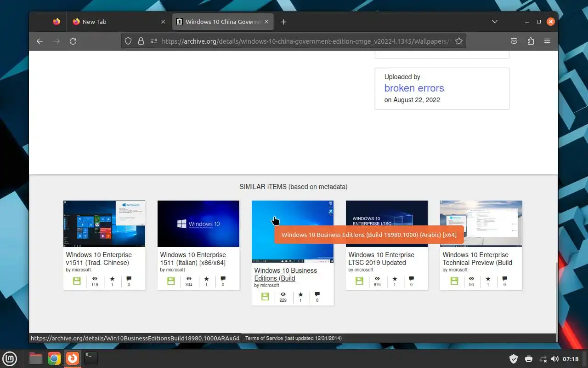Open site permissions icon in address bar

point(153,41)
